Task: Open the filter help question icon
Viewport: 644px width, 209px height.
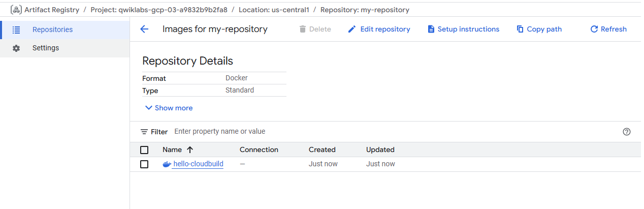Action: click(626, 132)
